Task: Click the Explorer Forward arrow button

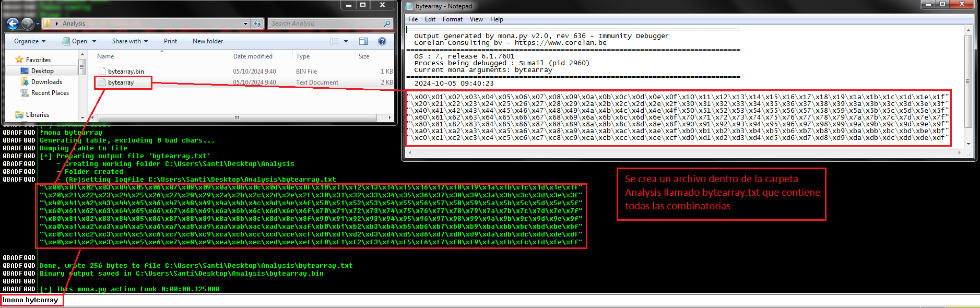Action: [x=27, y=23]
